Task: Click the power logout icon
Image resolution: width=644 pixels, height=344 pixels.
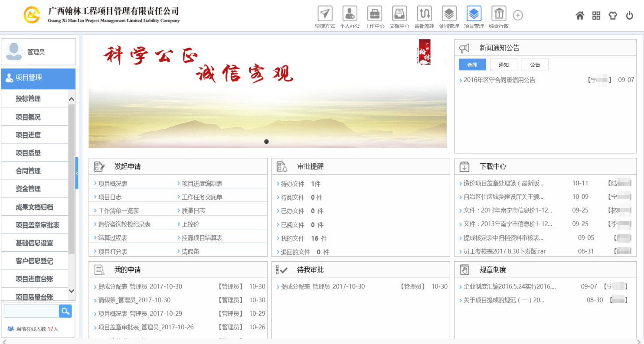Action: tap(630, 16)
